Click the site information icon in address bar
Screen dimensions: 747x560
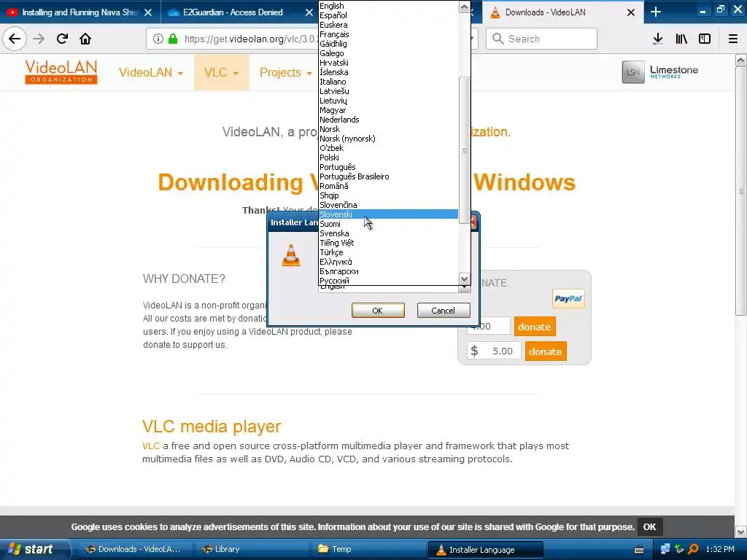(158, 39)
